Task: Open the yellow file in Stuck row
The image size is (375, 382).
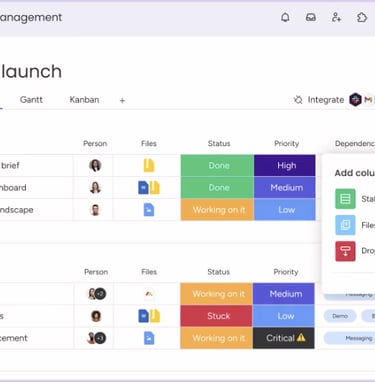Action: point(154,316)
